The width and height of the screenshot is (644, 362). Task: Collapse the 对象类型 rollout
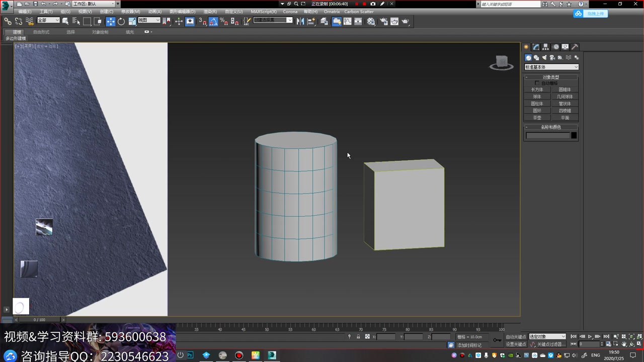[551, 77]
